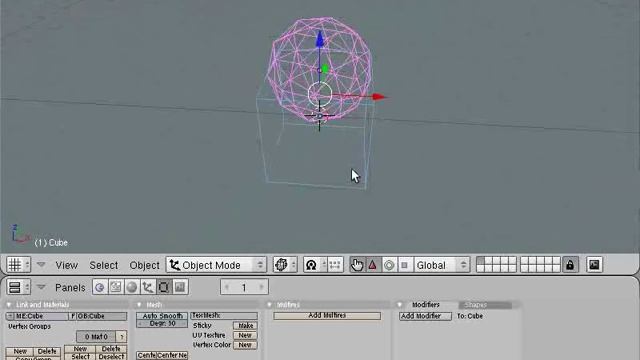640x360 pixels.
Task: Enable the rotate manipulator circle icon
Action: (x=389, y=265)
